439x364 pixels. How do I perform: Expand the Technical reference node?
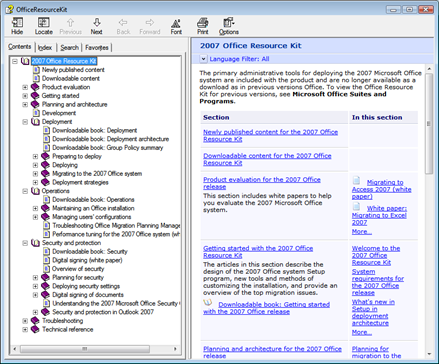(25, 329)
